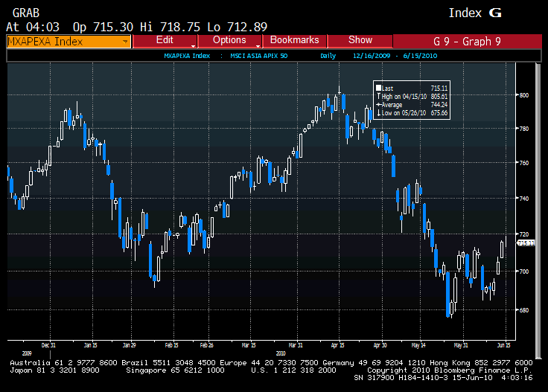The height and width of the screenshot is (392, 548).
Task: Click the Daily periodicity label
Action: [328, 56]
